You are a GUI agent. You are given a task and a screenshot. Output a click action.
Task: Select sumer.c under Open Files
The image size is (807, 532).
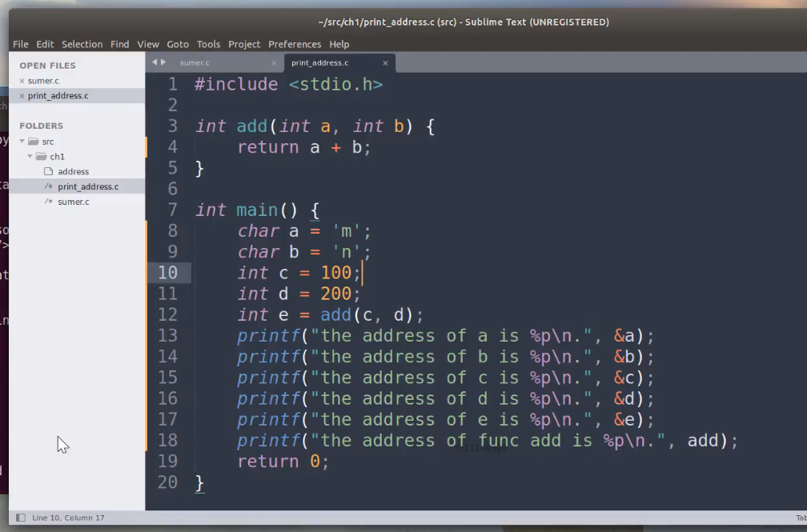point(43,81)
